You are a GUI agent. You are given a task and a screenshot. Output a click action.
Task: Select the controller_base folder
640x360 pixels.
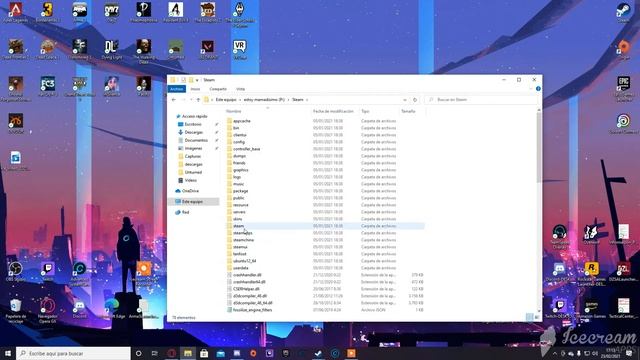point(247,149)
